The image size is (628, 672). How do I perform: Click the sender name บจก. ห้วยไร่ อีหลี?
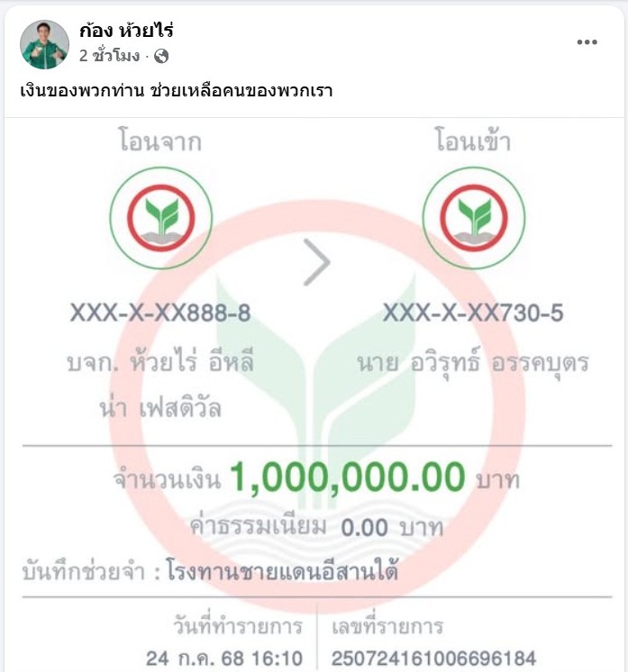click(x=160, y=360)
